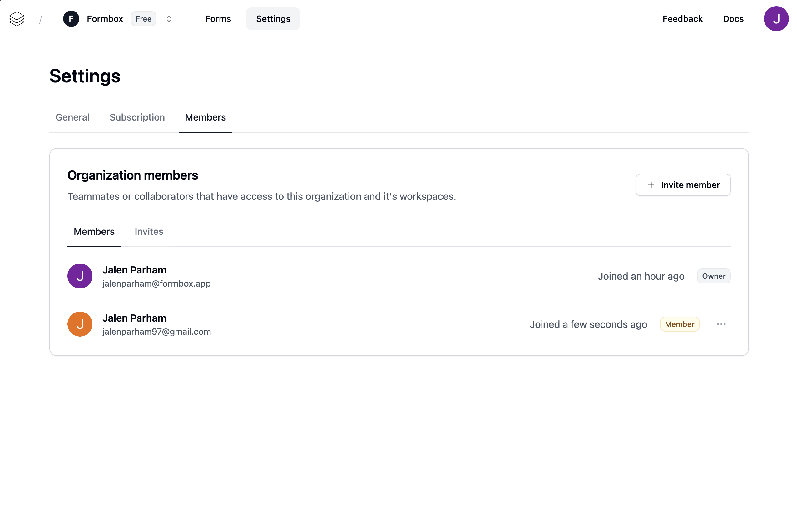This screenshot has width=797, height=532.
Task: Select the Members sub-tab in the card
Action: click(94, 232)
